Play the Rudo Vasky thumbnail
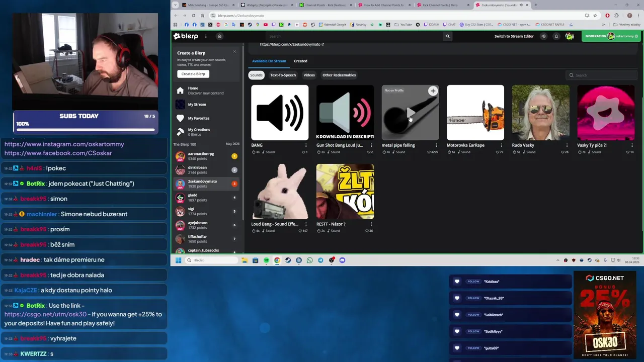644x362 pixels. (x=540, y=113)
